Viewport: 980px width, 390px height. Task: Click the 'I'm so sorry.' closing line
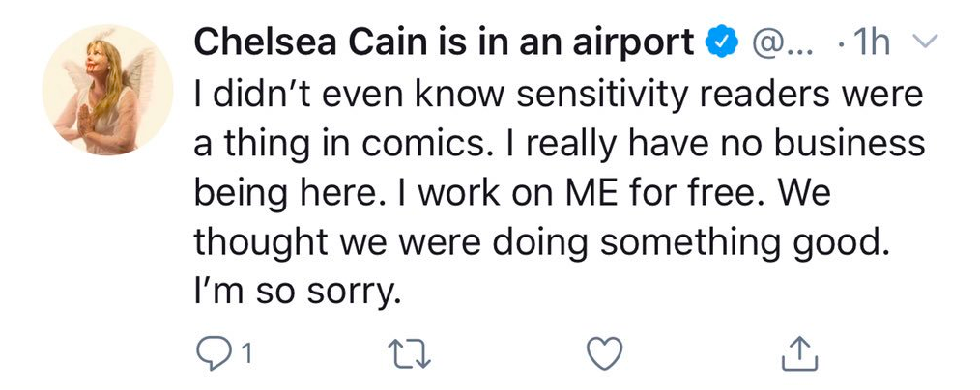(297, 293)
